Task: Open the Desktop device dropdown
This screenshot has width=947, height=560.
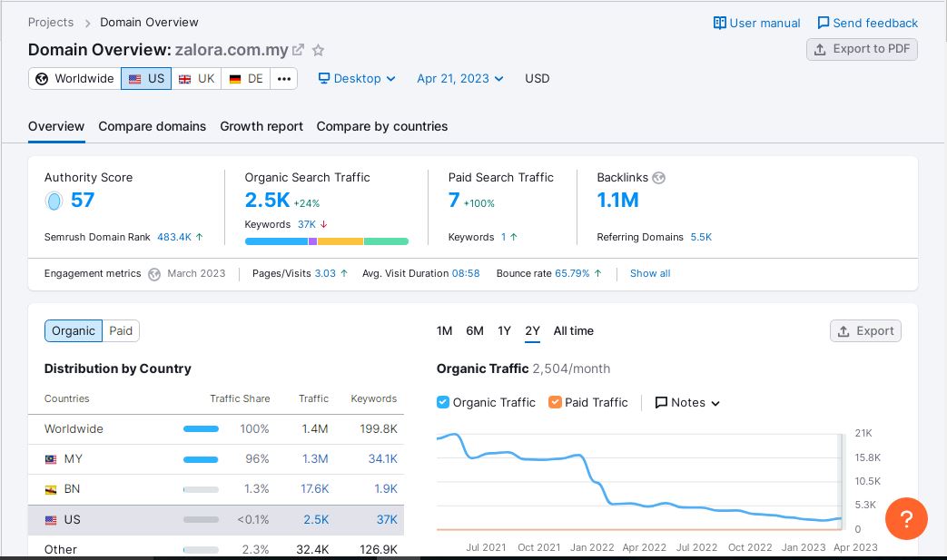Action: (357, 79)
